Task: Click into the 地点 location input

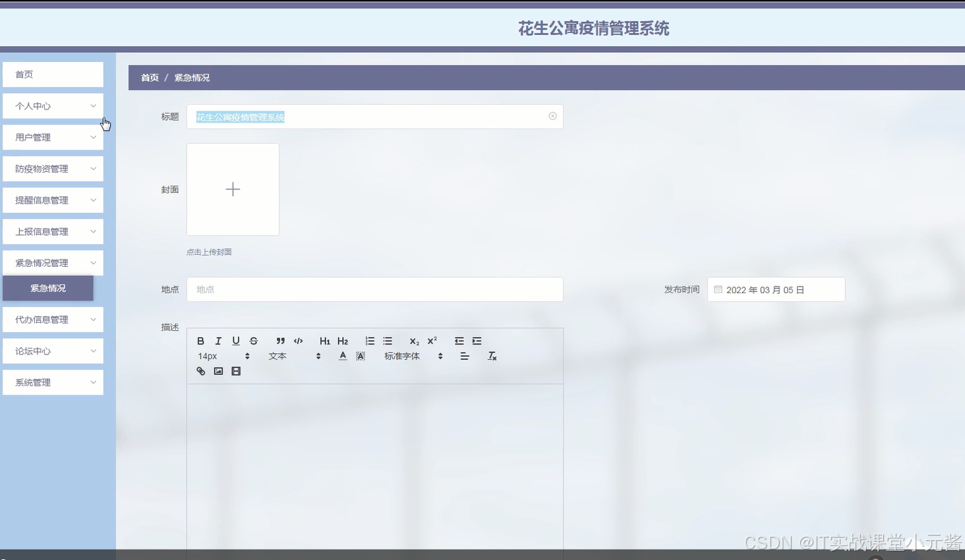Action: point(374,289)
